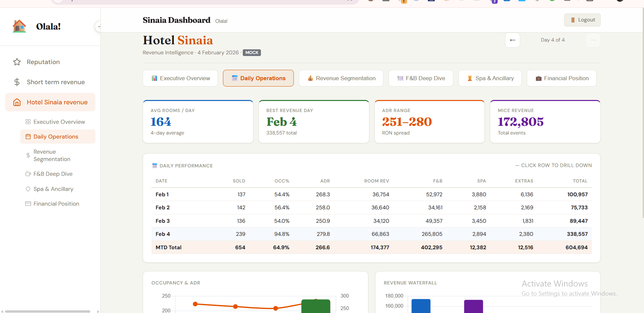Click the Financial Position card icon in sidebar

point(28,204)
